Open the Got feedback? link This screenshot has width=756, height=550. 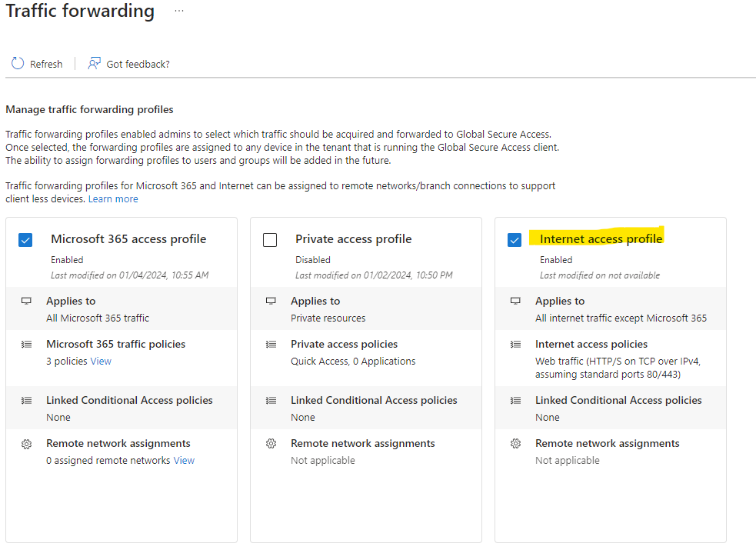(x=138, y=64)
